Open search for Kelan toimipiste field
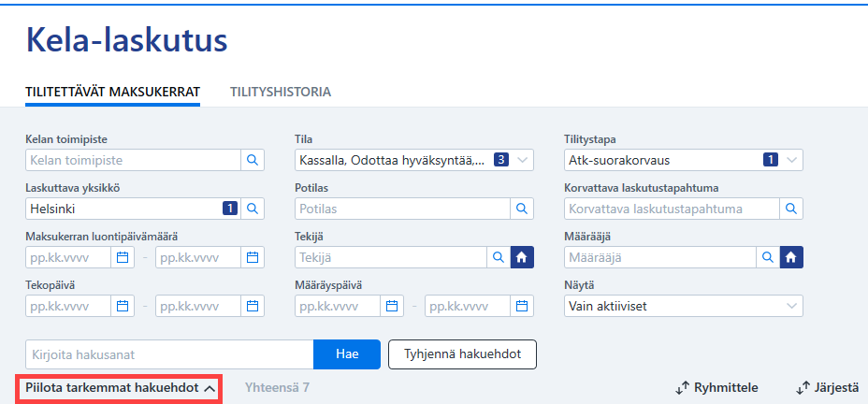The height and width of the screenshot is (404, 868). pos(253,160)
